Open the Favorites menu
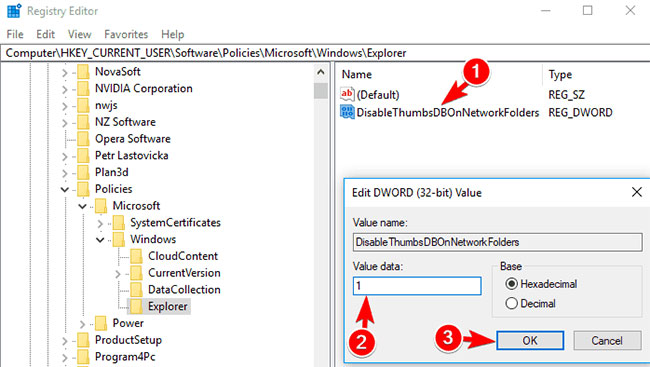The image size is (650, 367). click(126, 34)
